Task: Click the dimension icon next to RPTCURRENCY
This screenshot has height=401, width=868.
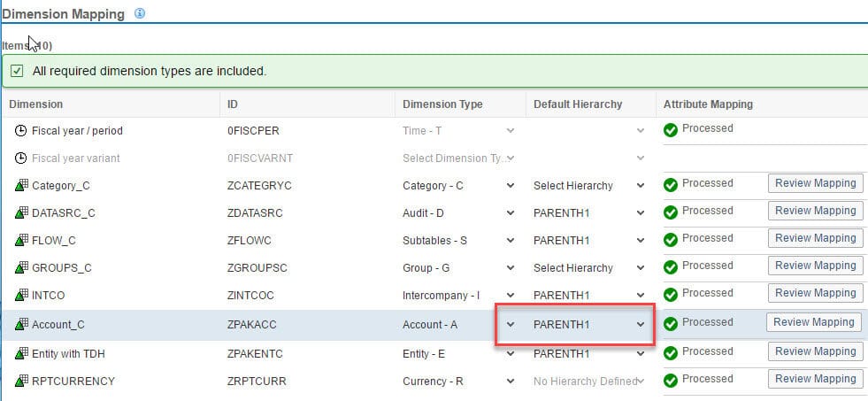Action: pos(21,382)
